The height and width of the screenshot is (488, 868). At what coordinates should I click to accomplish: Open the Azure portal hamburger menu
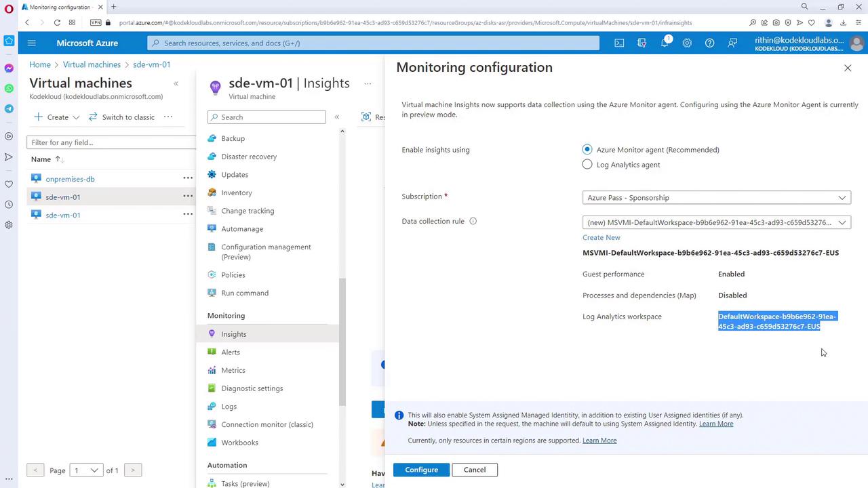[31, 43]
